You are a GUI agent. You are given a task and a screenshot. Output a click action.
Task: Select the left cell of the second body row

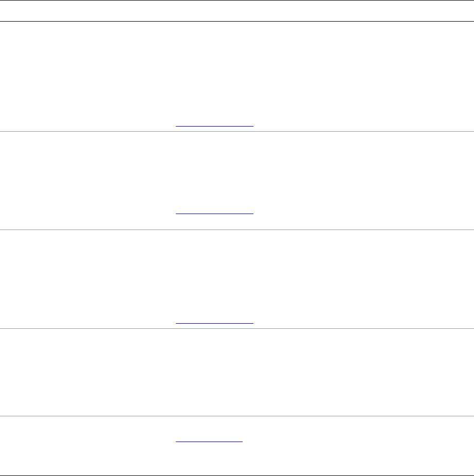click(x=87, y=180)
